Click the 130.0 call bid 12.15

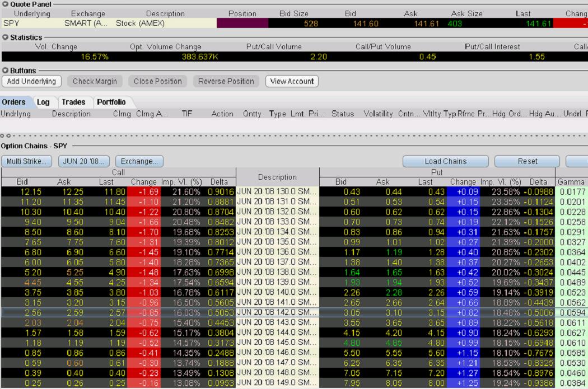click(x=31, y=192)
